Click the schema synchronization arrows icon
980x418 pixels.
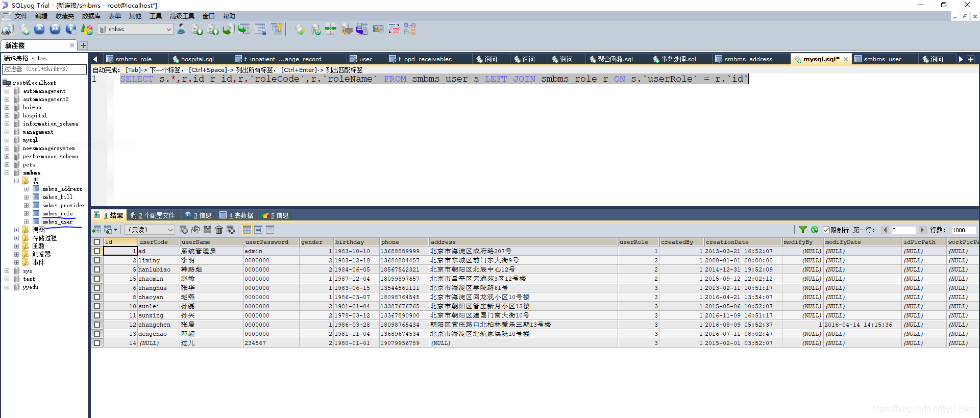[331, 29]
